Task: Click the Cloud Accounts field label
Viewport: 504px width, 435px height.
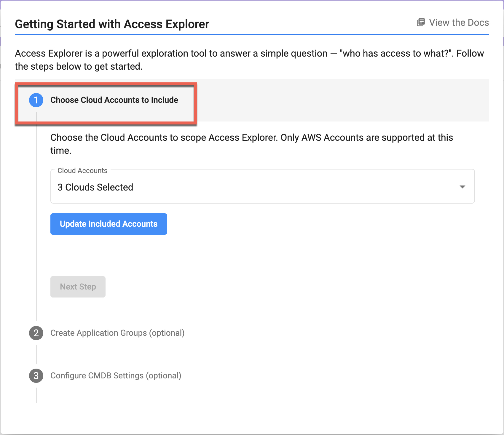Action: click(82, 171)
